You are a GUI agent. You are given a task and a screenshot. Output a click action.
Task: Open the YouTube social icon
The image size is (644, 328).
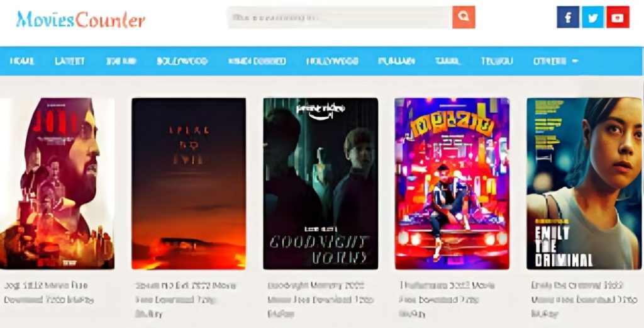coord(618,17)
